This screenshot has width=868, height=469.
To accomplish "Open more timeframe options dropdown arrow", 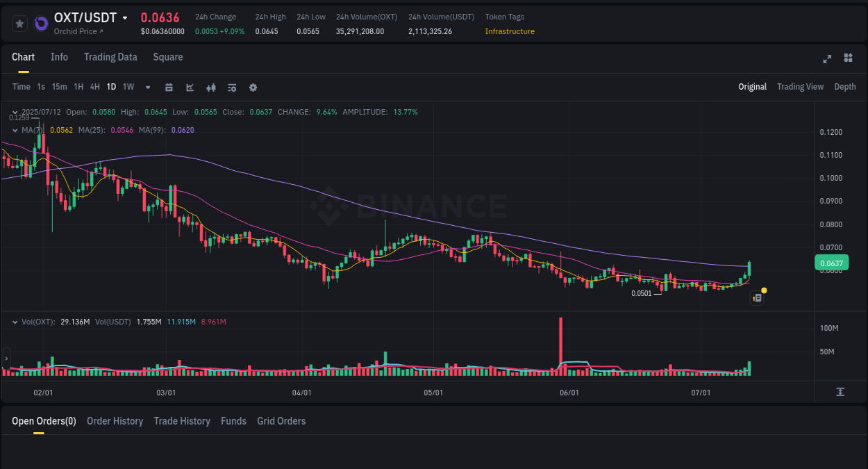I will click(147, 88).
